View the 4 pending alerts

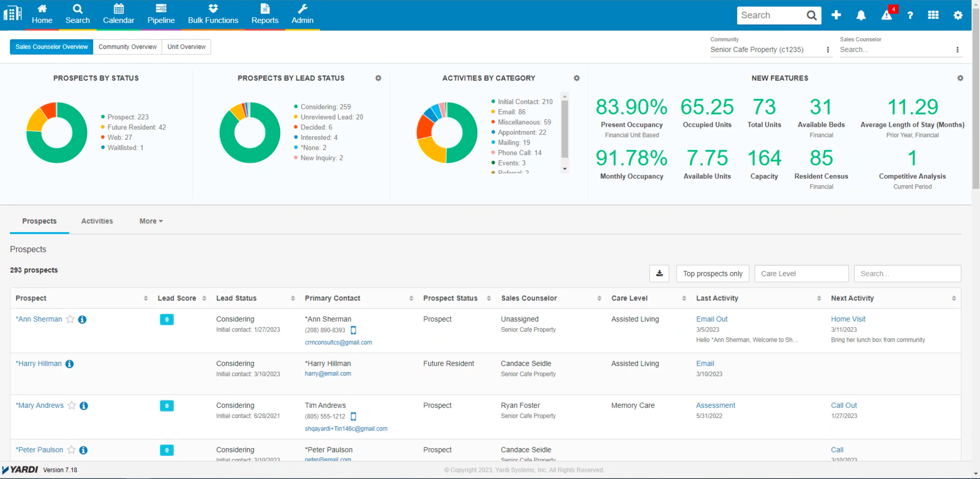coord(886,15)
